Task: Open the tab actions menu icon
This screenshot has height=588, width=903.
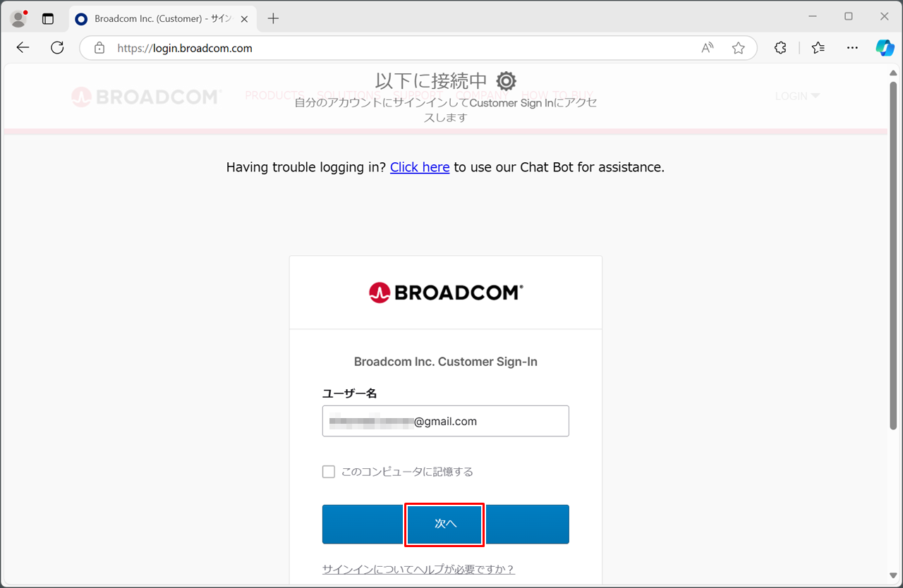Action: (x=48, y=18)
